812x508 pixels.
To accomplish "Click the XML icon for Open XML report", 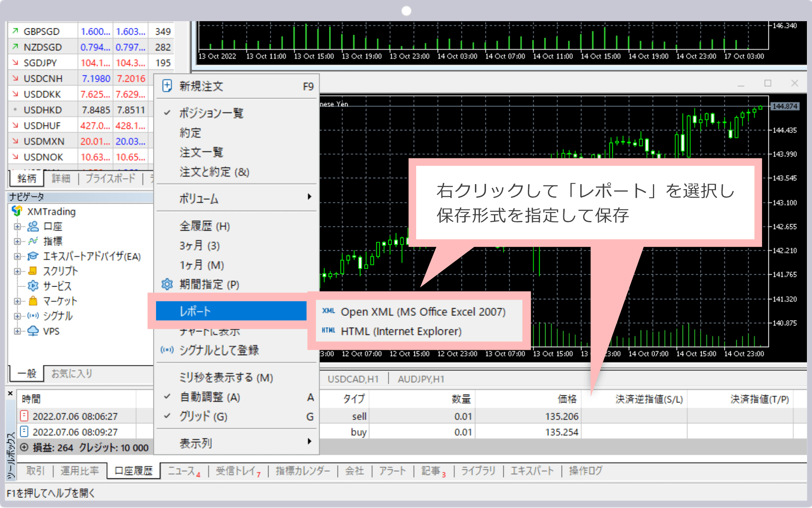I will [328, 311].
